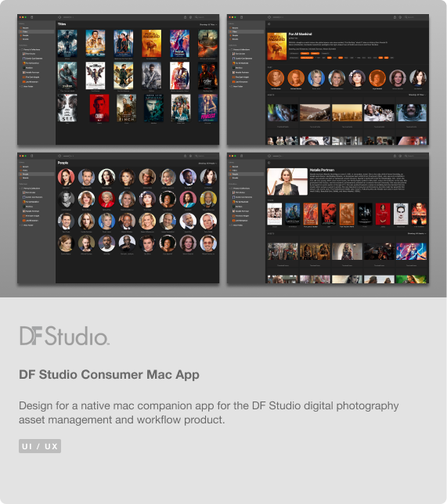447x504 pixels.
Task: Click the back icon in the Natalie Portman window
Action: point(269,163)
